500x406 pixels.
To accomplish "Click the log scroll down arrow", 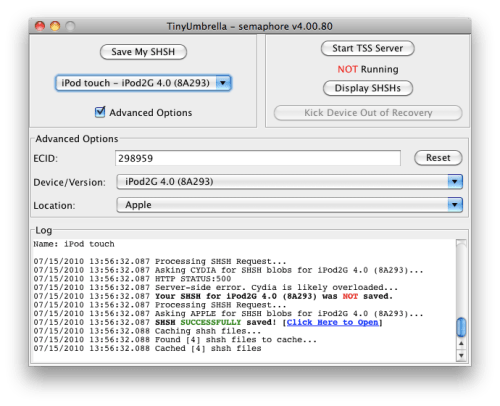I will pos(461,355).
